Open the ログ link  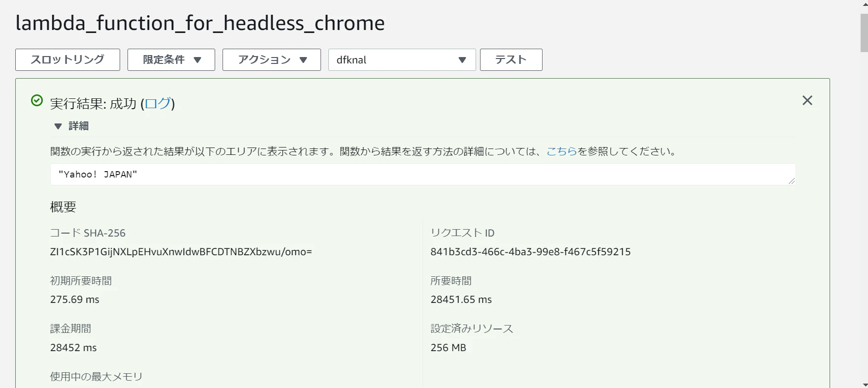coord(158,103)
